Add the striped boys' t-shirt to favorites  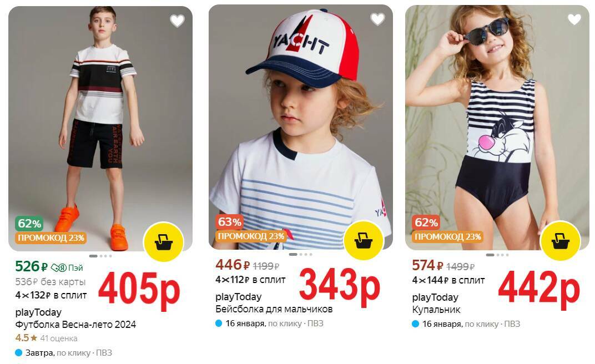tap(177, 21)
